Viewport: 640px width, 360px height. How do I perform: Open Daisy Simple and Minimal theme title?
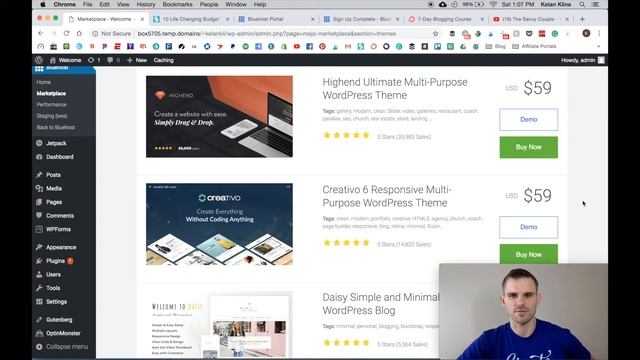(380, 304)
